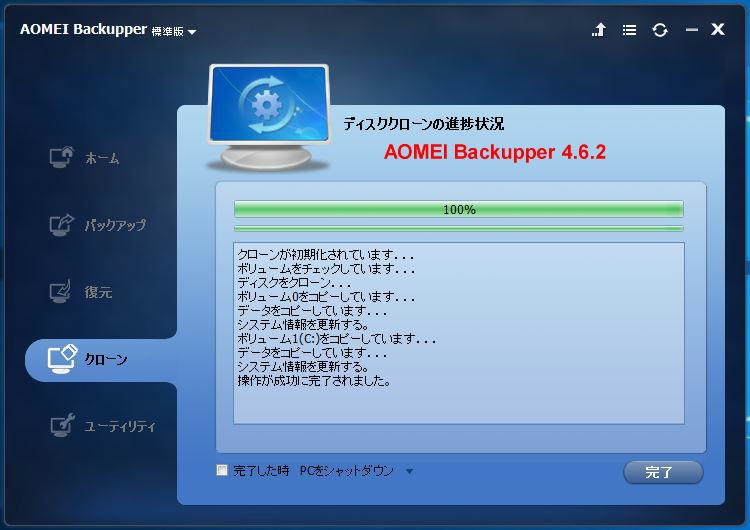The width and height of the screenshot is (750, 530).
Task: Click the クローン icon in sidebar
Action: [62, 359]
